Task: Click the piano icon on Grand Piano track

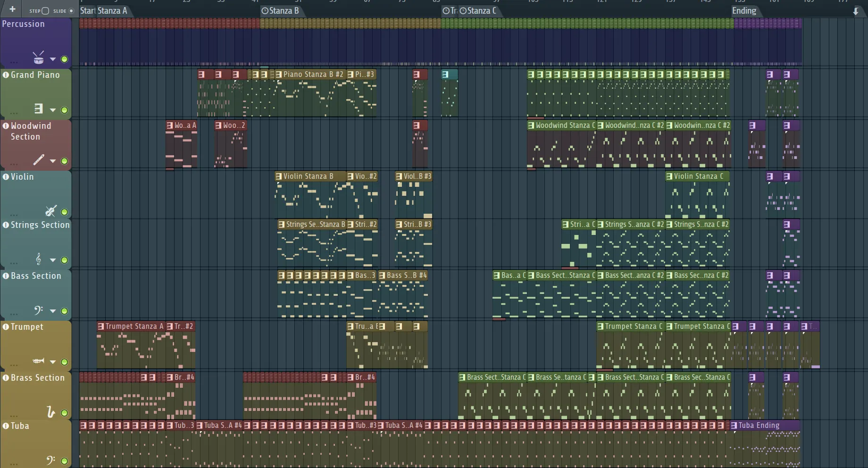Action: 38,109
